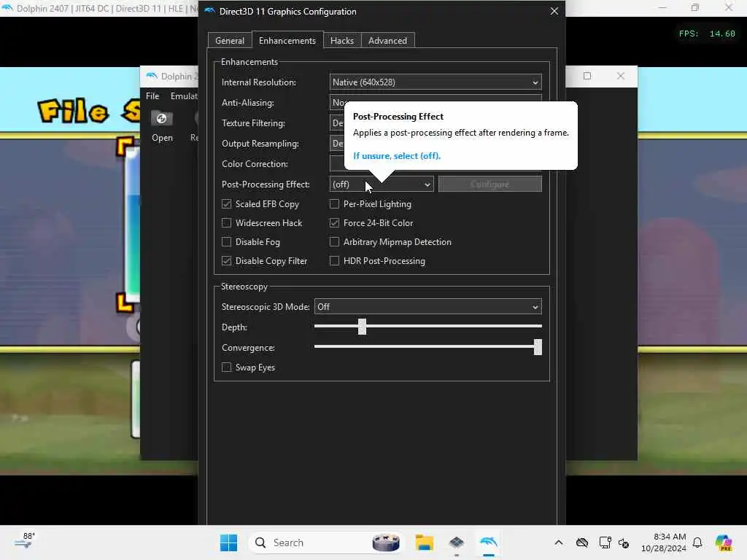Open the Advanced tab
Viewport: 747px width, 560px height.
[x=387, y=41]
